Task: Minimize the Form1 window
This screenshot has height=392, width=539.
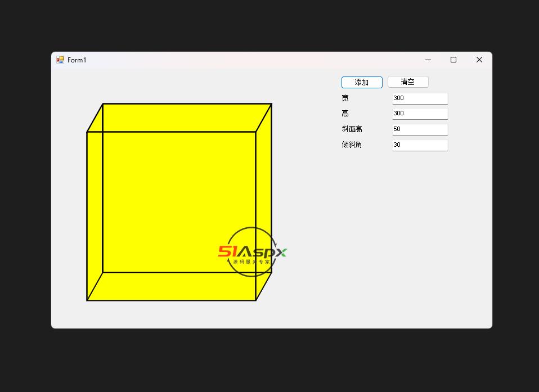Action: 428,60
